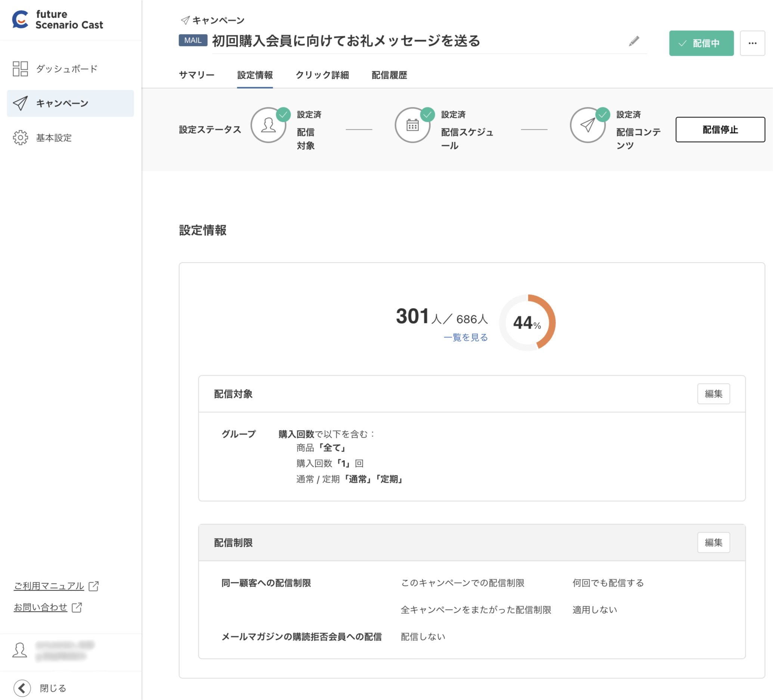This screenshot has height=700, width=773.
Task: Switch to the サマリー tab
Action: (x=196, y=75)
